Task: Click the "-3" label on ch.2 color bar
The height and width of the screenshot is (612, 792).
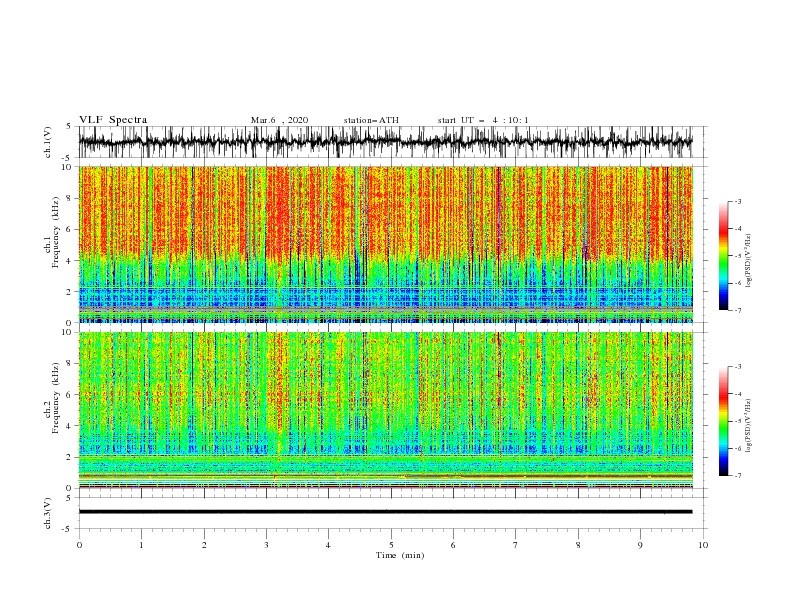Action: click(x=737, y=367)
